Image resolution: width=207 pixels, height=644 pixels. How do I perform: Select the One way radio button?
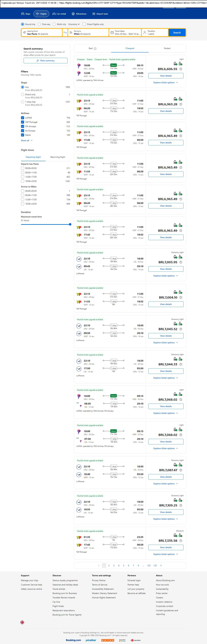(39, 24)
